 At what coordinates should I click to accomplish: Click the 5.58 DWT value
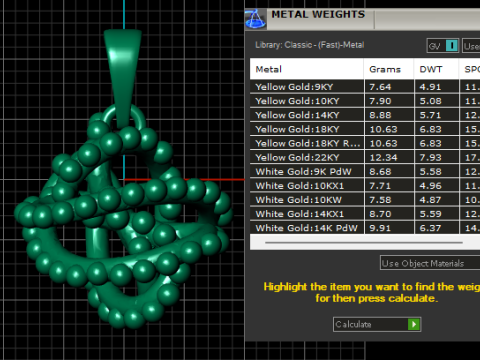pos(430,172)
